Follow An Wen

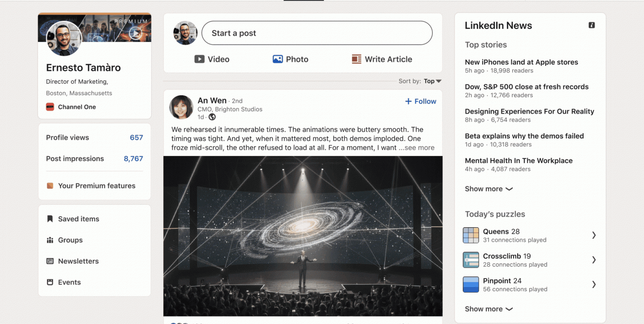click(420, 101)
